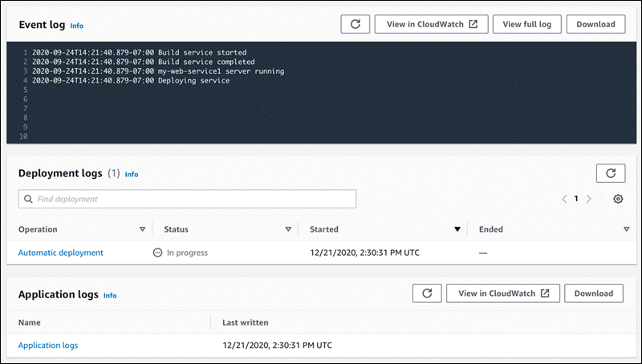
Task: Sort by Started column arrow
Action: pyautogui.click(x=457, y=229)
